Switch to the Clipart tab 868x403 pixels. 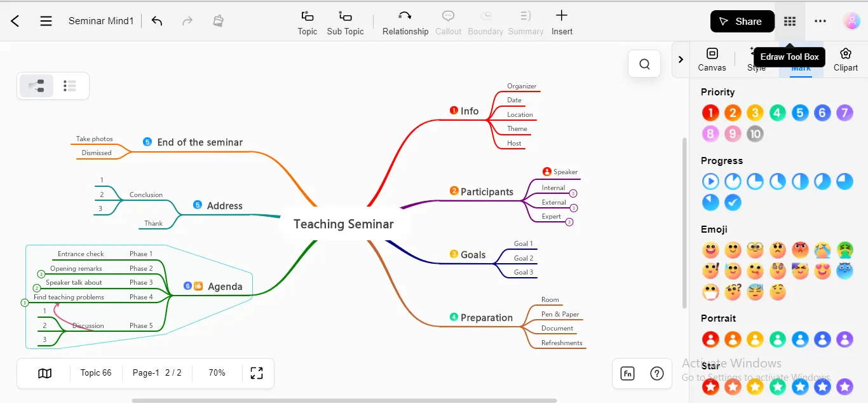[845, 59]
